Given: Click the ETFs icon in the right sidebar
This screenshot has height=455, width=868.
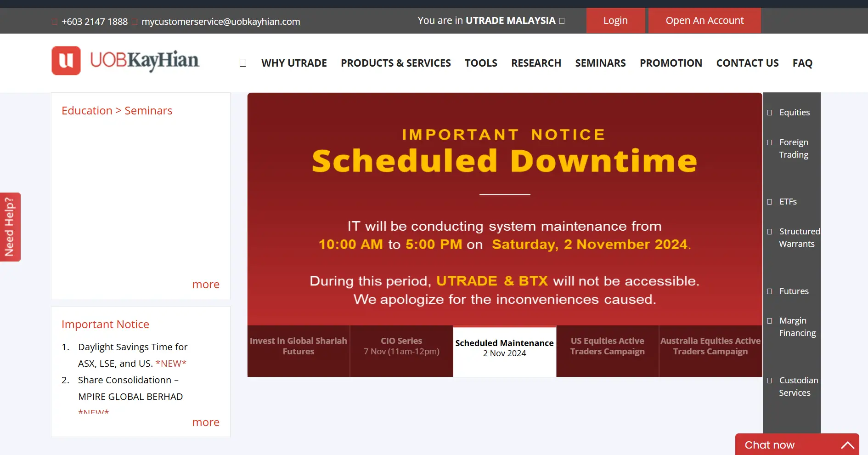Looking at the screenshot, I should (x=769, y=201).
